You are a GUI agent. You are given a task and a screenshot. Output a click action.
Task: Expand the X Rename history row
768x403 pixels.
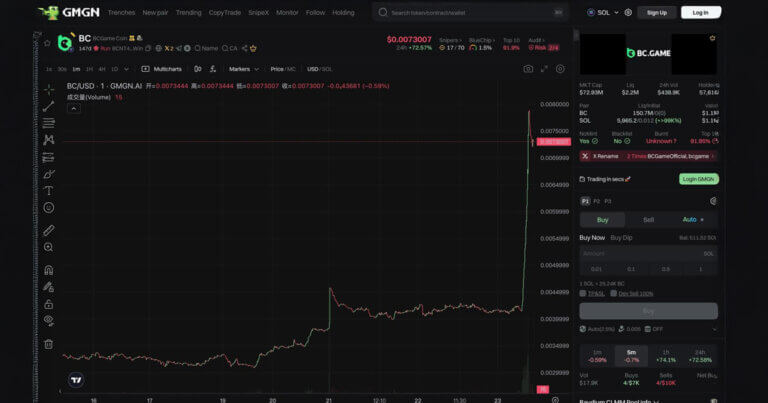(x=648, y=156)
